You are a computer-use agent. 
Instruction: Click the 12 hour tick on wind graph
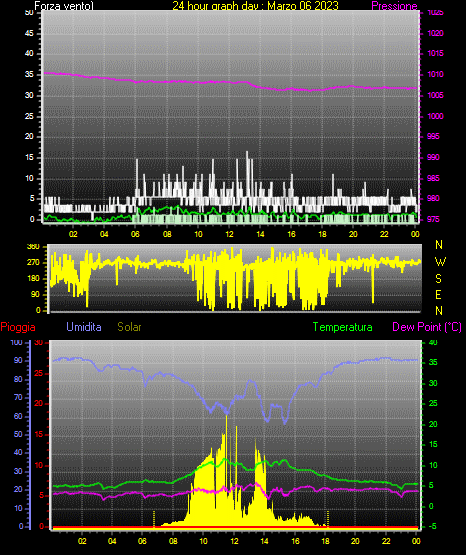(x=229, y=234)
